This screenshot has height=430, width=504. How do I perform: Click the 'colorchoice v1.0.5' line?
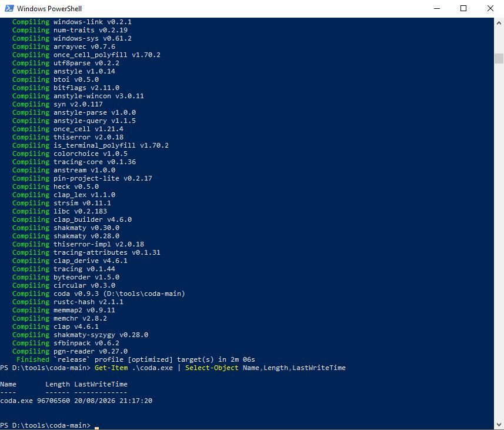[70, 154]
